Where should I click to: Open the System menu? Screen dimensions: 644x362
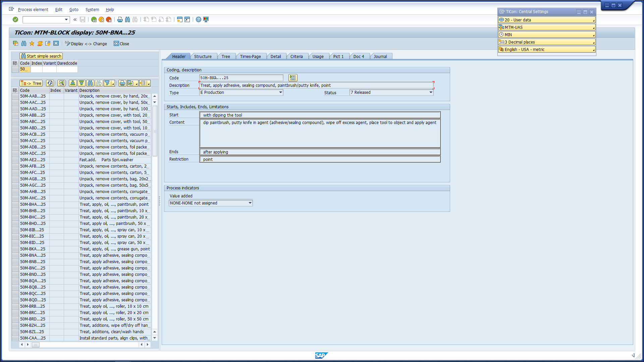coord(92,10)
